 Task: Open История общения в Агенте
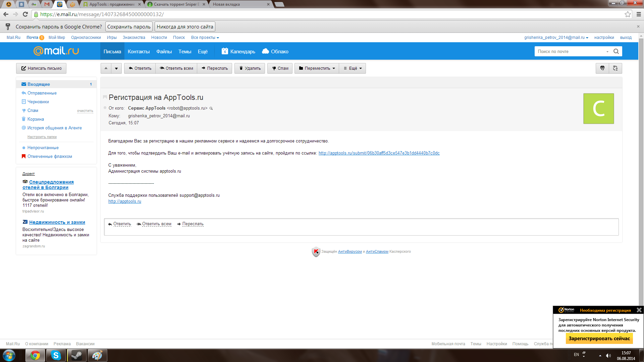point(54,128)
